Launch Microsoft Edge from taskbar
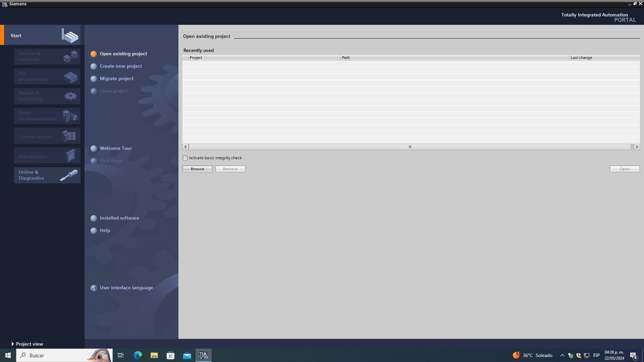 [138, 355]
